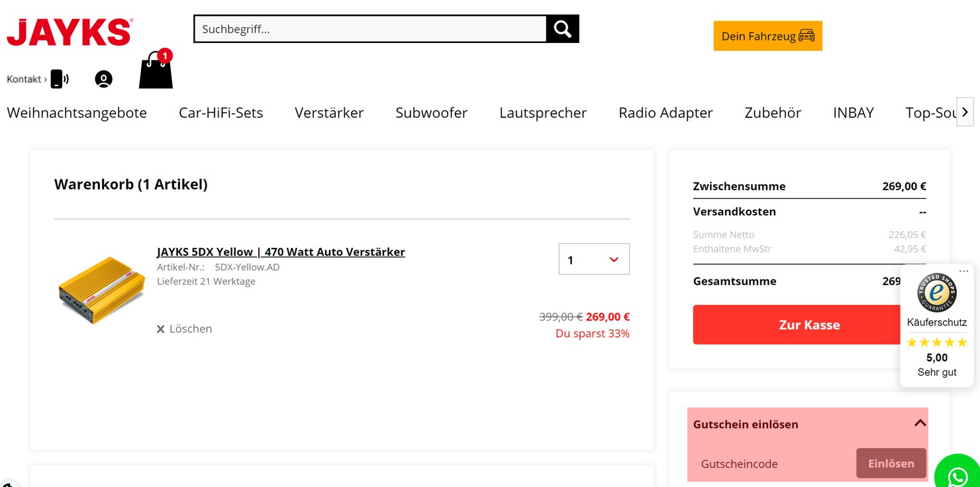
Task: Open the Weihnachtsangebote menu
Action: [x=77, y=113]
